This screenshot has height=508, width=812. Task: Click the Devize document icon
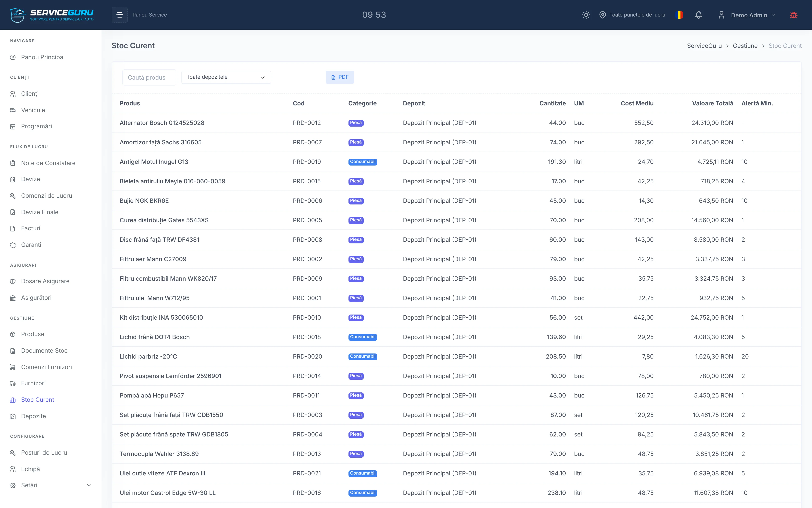coord(13,179)
